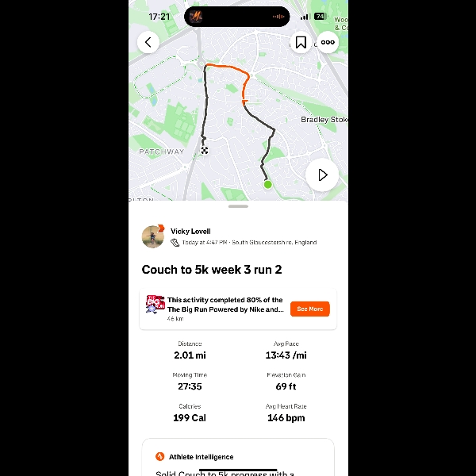Open the three-dot more options menu
The image size is (476, 476).
[x=328, y=42]
